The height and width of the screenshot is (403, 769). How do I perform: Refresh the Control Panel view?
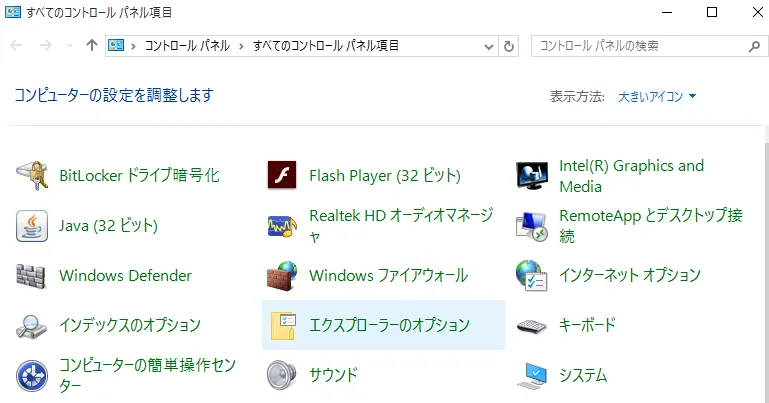(x=509, y=47)
